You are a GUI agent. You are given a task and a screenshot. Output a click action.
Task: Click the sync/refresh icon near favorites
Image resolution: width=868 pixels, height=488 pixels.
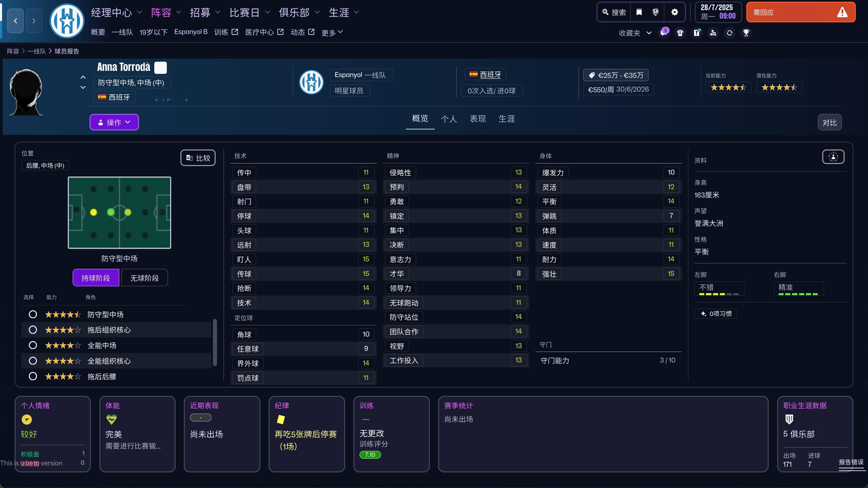pos(729,33)
